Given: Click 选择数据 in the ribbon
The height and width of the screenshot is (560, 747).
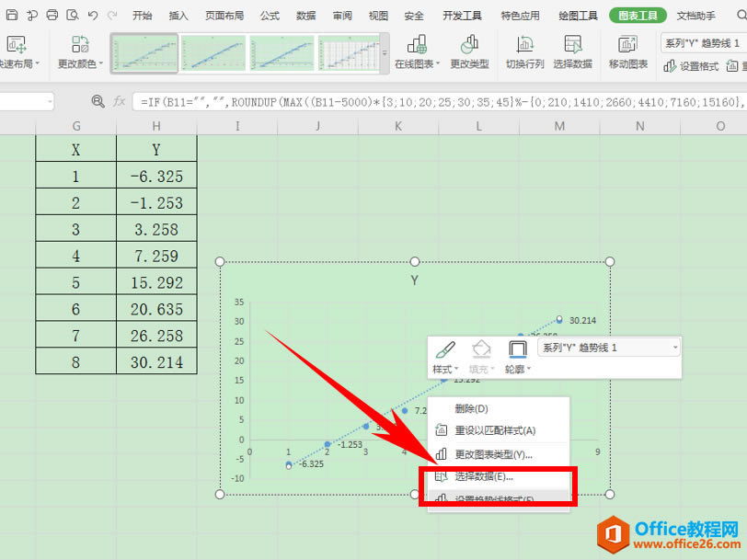Looking at the screenshot, I should tap(572, 51).
